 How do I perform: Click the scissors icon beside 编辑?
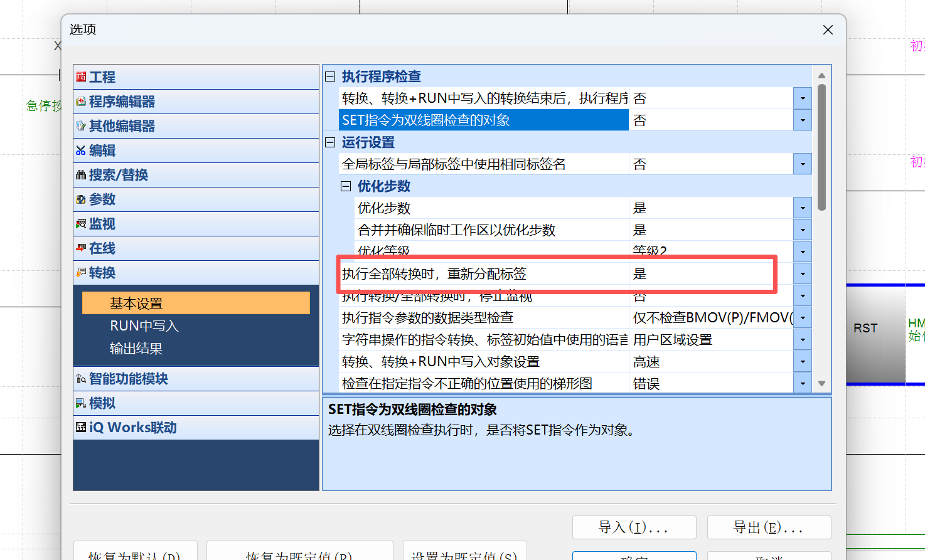81,151
